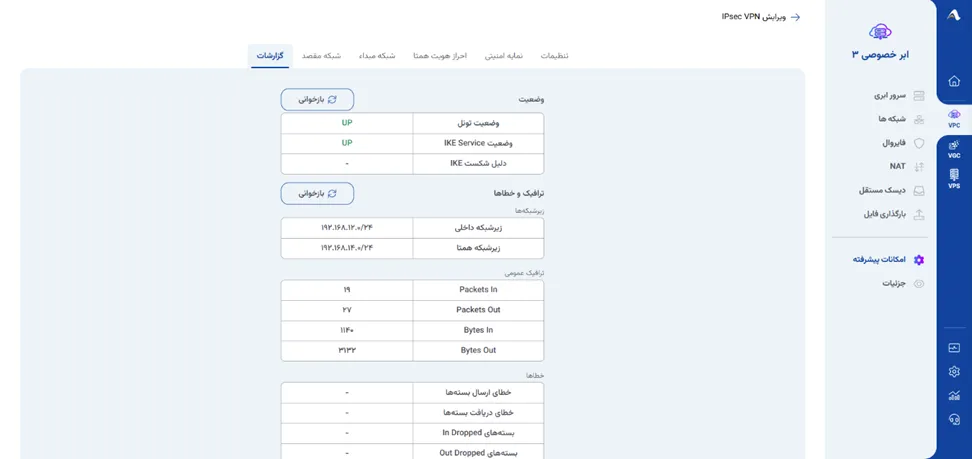Select the گزارشات tab
Screen dimensions: 972x459
pos(270,56)
